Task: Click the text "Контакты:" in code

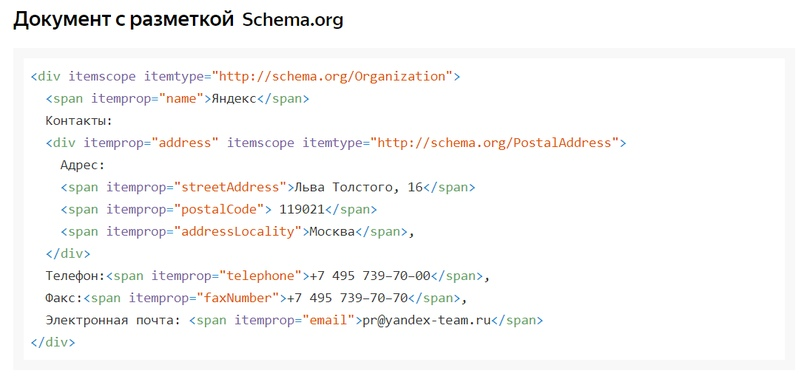Action: click(79, 121)
